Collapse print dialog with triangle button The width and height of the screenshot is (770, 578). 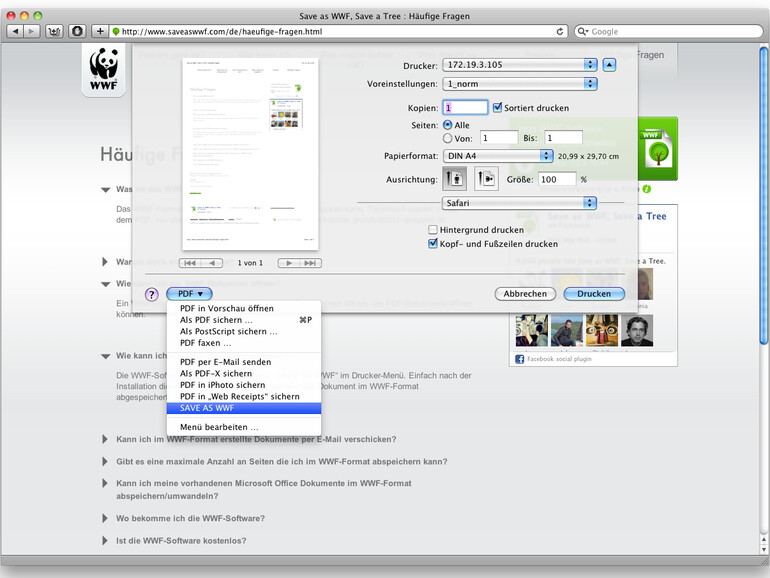pos(609,65)
